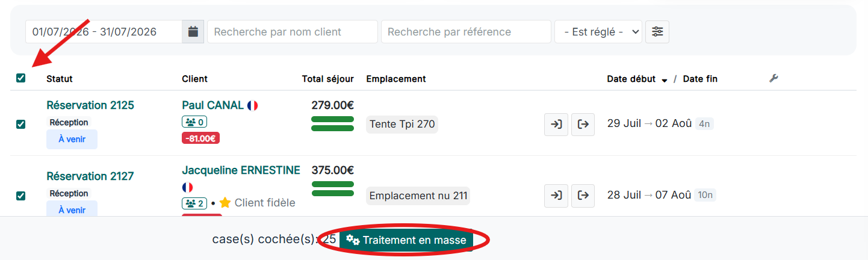The width and height of the screenshot is (868, 260).
Task: Toggle the select-all checkbox in header
Action: 21,78
